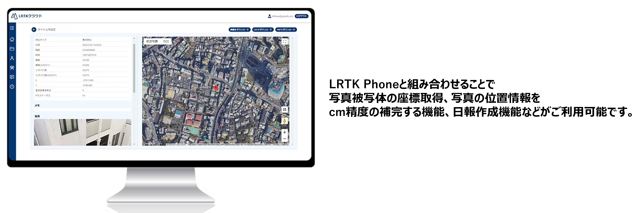
Task: Open the folder section in sidebar
Action: 12,49
